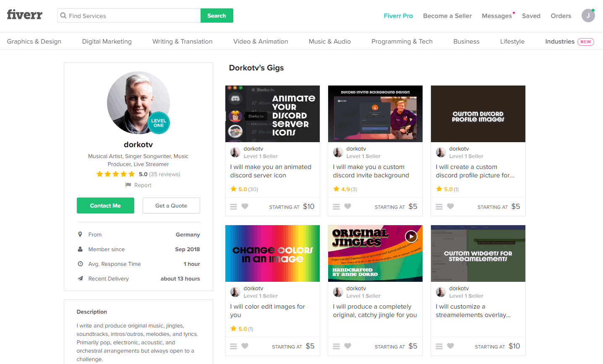Open list menu for streamelements overlay gig

pos(439,346)
